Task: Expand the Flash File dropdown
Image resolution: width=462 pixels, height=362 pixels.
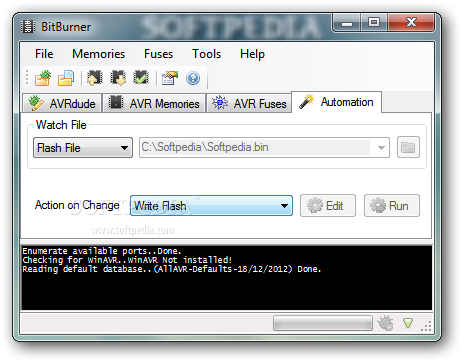Action: pos(83,147)
